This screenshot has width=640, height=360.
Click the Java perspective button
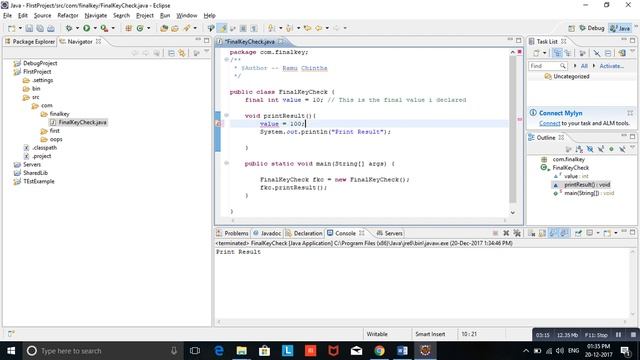[x=620, y=28]
